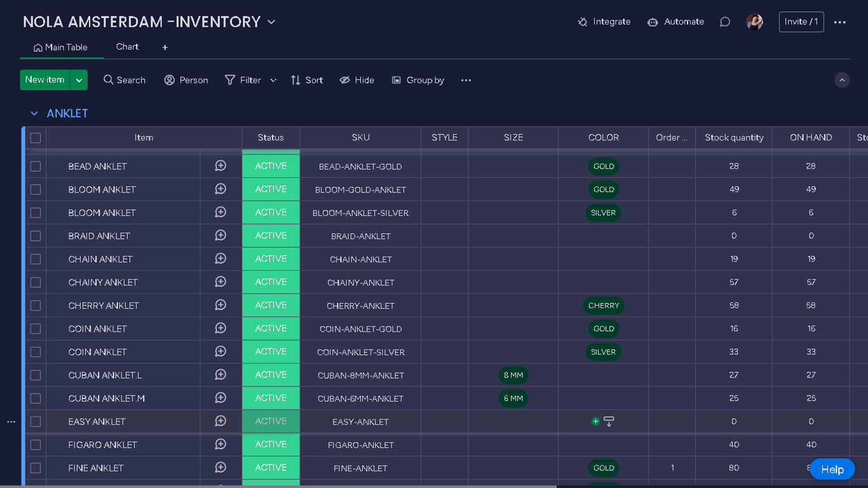Open conversation for BLOOM-ANKLET-SILVER row

[x=220, y=212]
